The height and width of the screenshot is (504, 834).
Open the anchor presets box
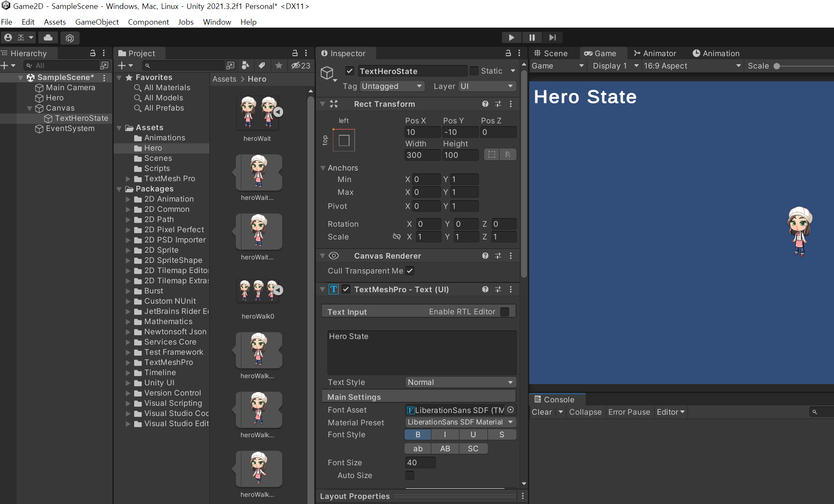(344, 140)
